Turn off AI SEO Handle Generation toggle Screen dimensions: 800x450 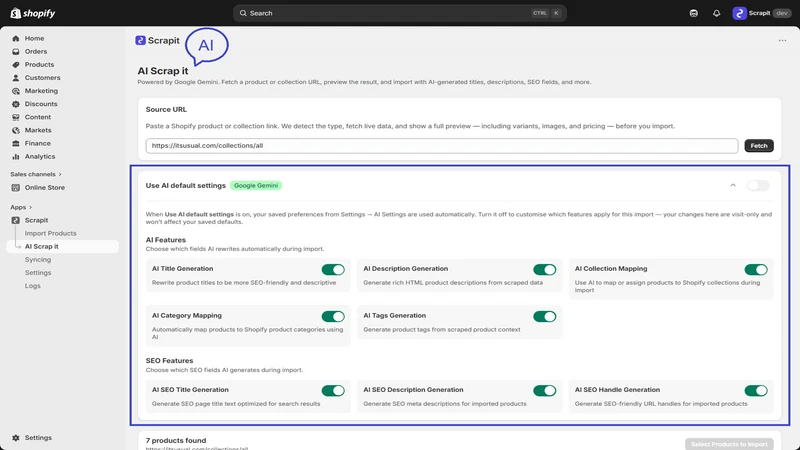756,391
